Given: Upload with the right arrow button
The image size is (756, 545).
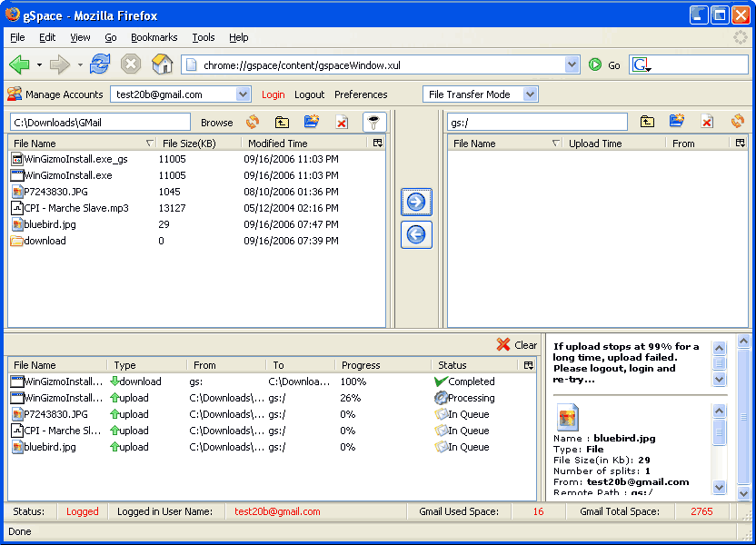Looking at the screenshot, I should (416, 202).
